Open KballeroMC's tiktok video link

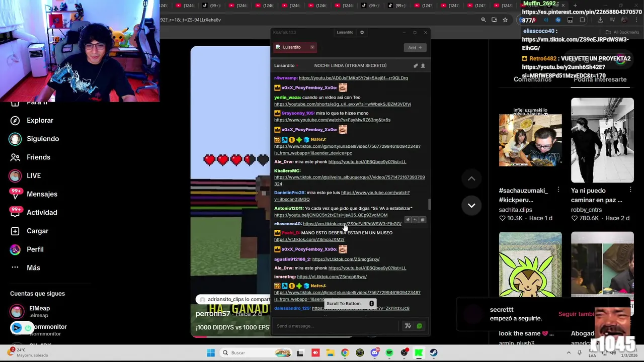coord(349,180)
